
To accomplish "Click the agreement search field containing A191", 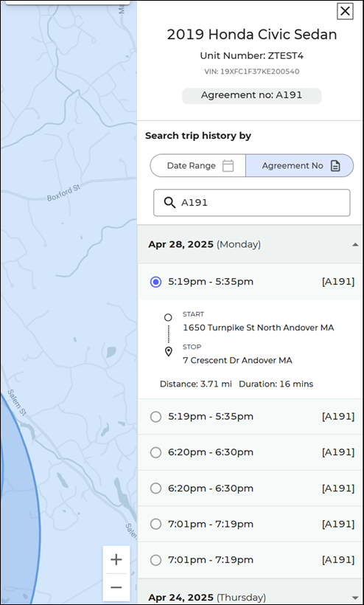I will [251, 203].
